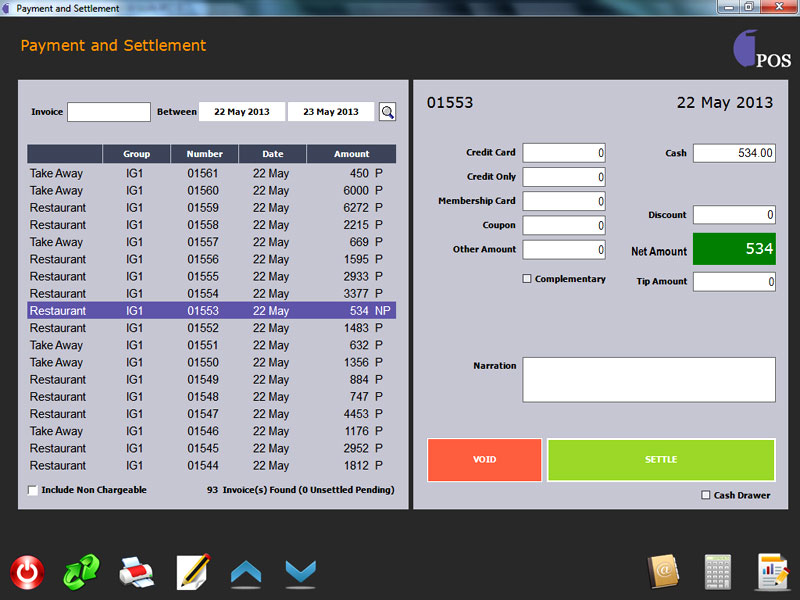Screen dimensions: 800x600
Task: Enable the Complementary checkbox
Action: click(527, 279)
